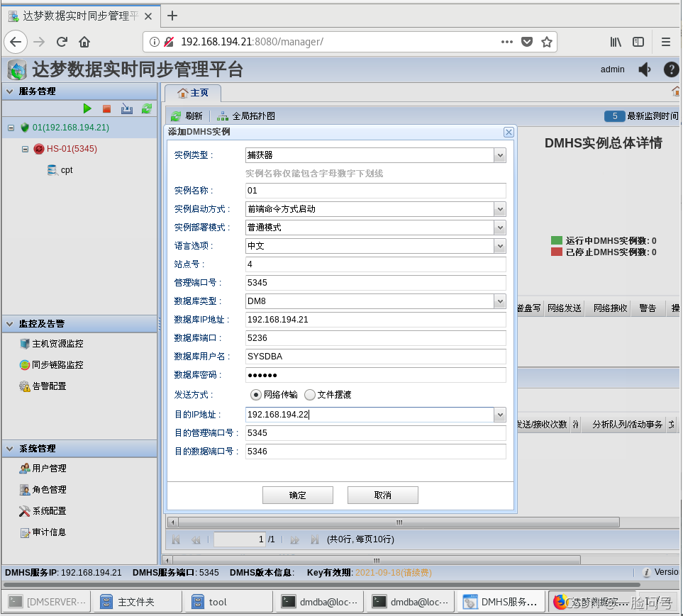Click the sound speaker icon beside admin

(x=645, y=69)
